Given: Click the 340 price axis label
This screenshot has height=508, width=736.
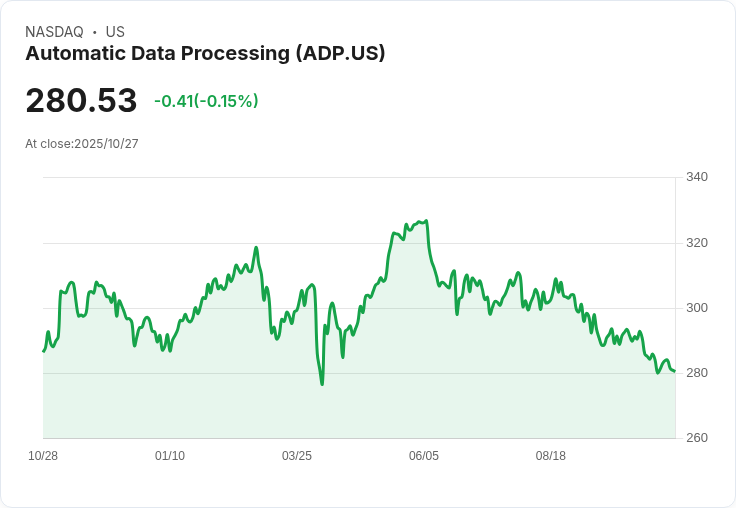Looking at the screenshot, I should (697, 177).
